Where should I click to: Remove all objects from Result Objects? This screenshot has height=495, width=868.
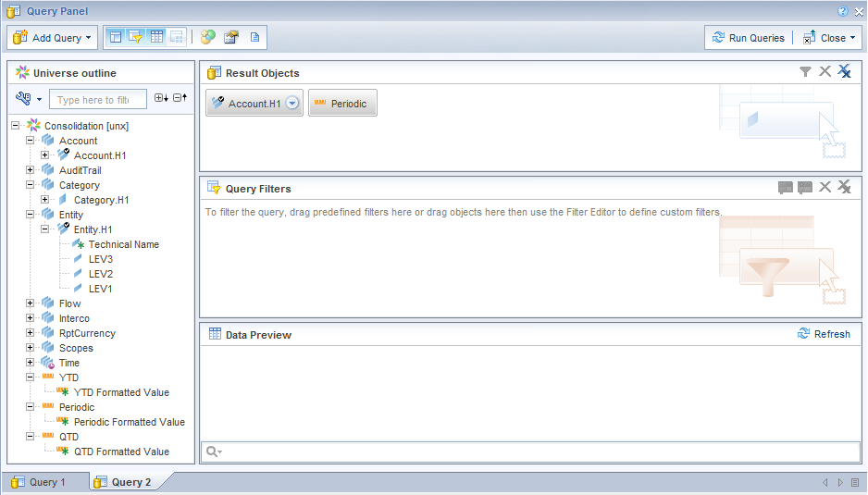point(844,71)
